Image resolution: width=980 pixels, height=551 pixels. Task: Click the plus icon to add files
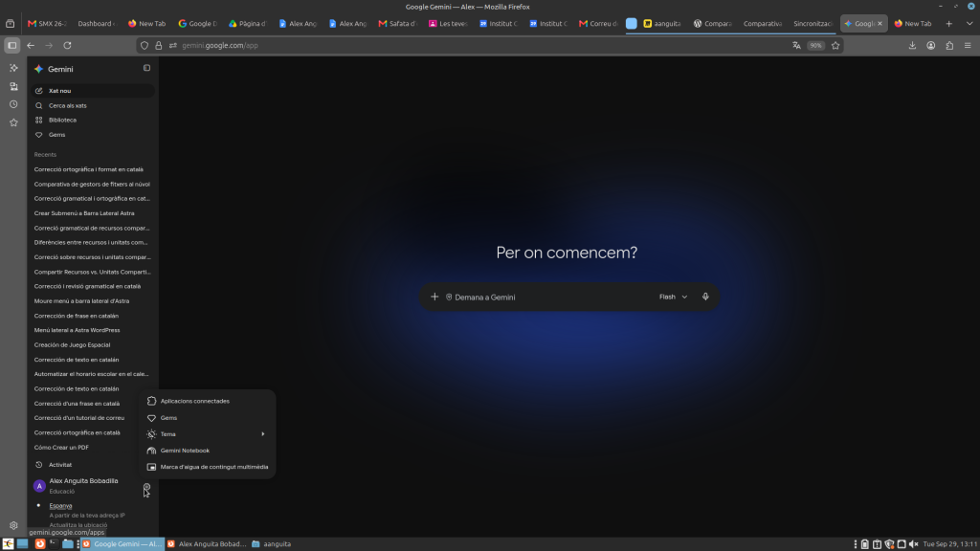point(434,297)
